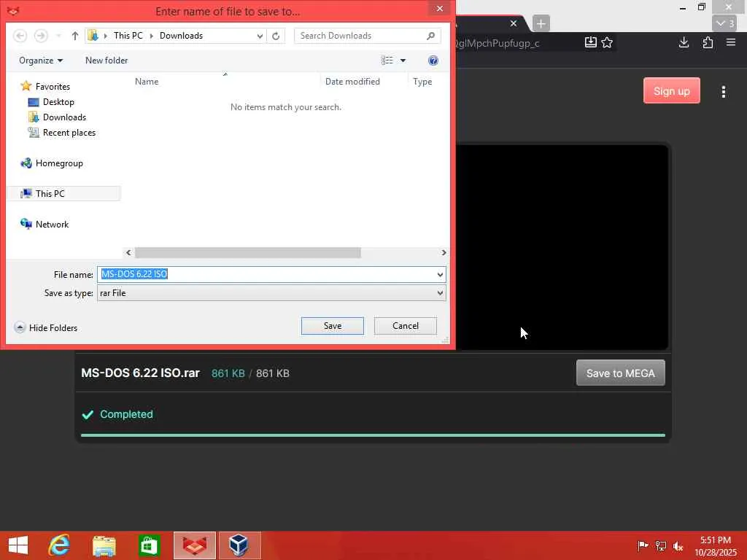Cancel the save dialog
The width and height of the screenshot is (747, 560).
(406, 326)
